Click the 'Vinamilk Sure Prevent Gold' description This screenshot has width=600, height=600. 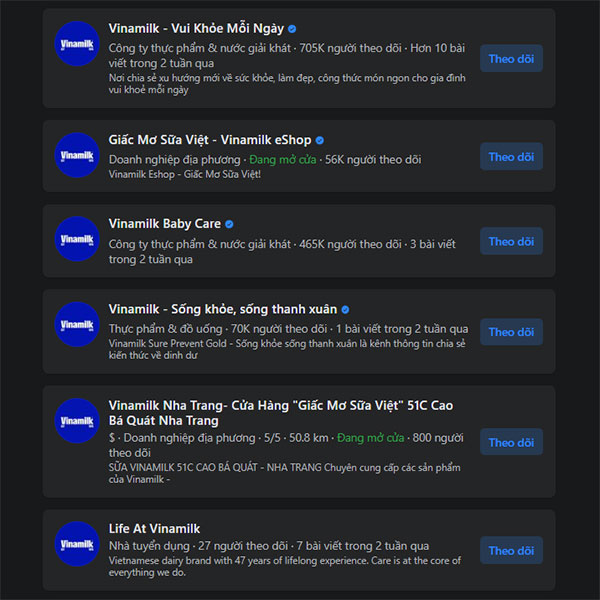[287, 349]
